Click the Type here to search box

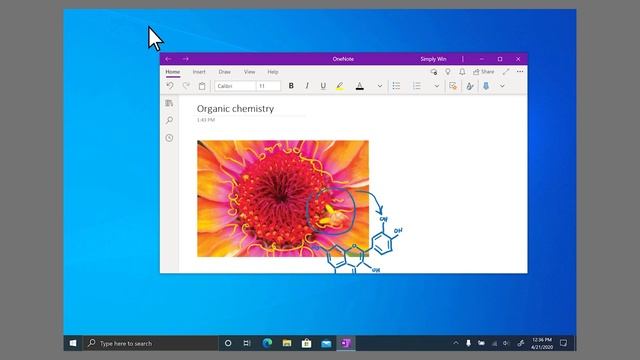151,343
